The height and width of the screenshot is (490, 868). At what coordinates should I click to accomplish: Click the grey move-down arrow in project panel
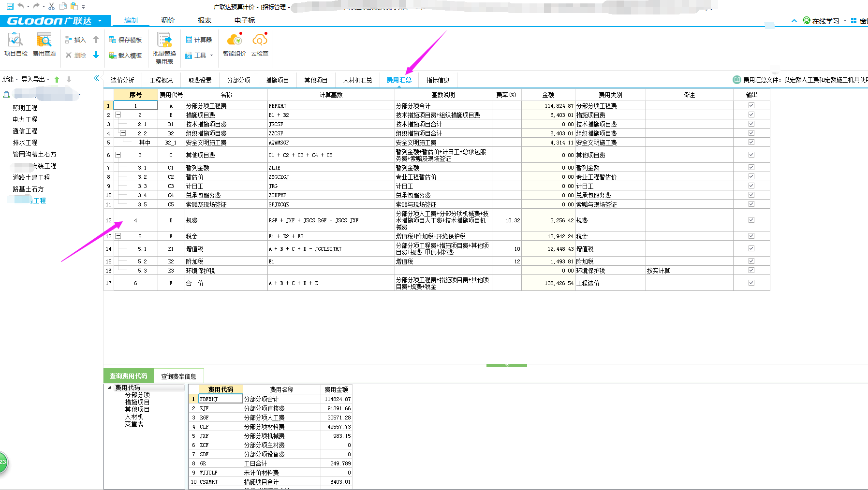point(69,79)
